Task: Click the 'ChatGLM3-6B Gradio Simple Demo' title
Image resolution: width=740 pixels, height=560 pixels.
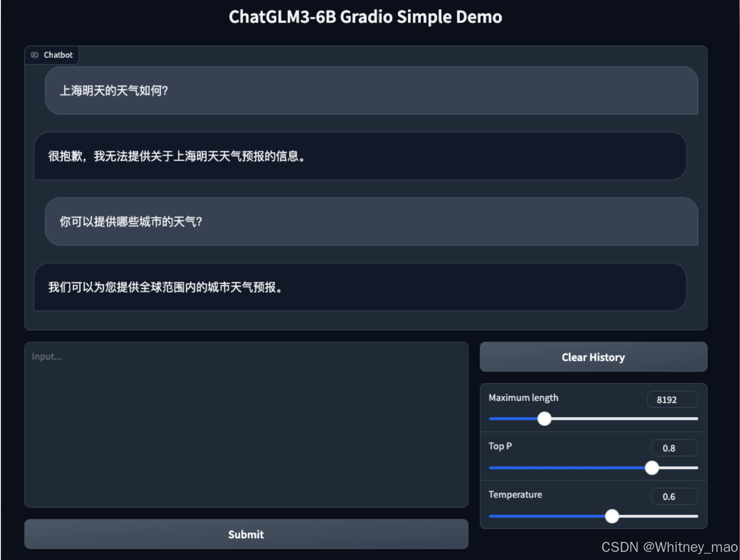Action: [365, 17]
